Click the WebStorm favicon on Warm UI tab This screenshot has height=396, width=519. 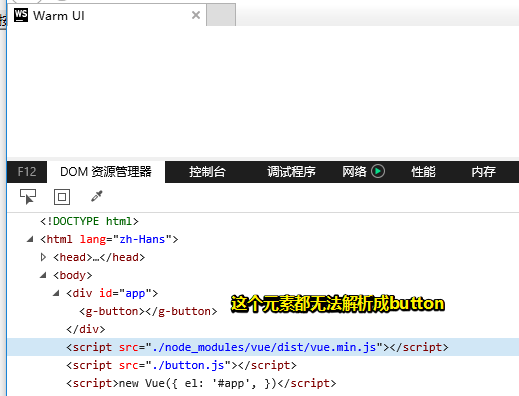tap(21, 15)
